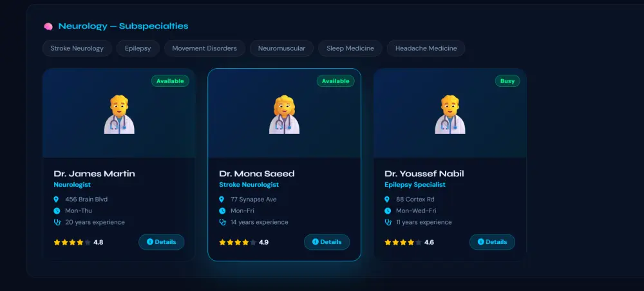The image size is (644, 291).
Task: Click the star rating showing 4.9
Action: tap(244, 242)
